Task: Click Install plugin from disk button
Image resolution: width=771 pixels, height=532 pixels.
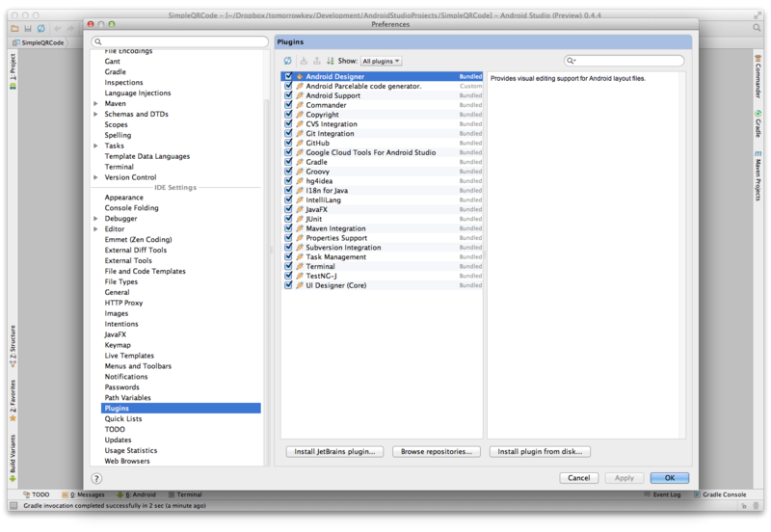Action: tap(540, 451)
